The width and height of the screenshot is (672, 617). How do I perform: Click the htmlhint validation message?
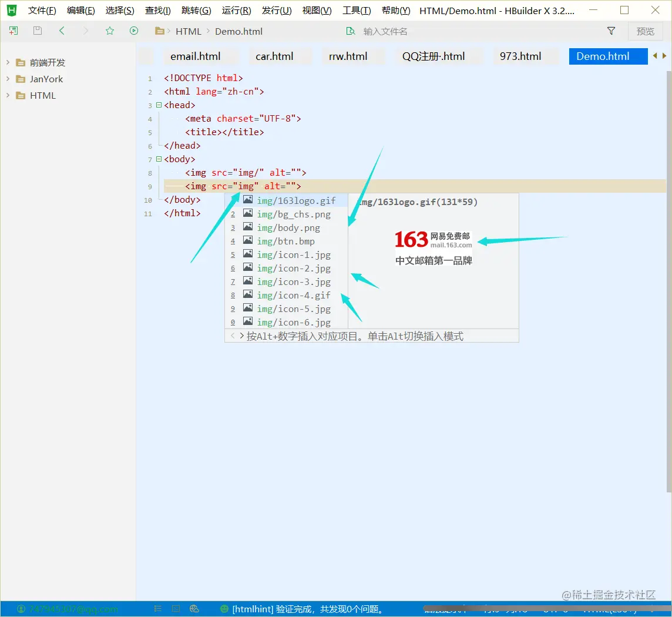[x=308, y=609]
